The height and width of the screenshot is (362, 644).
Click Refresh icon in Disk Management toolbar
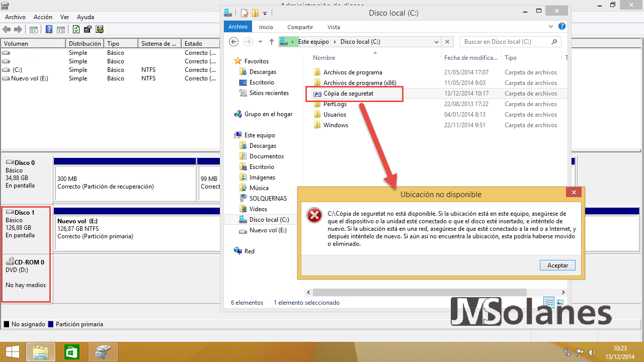76,30
